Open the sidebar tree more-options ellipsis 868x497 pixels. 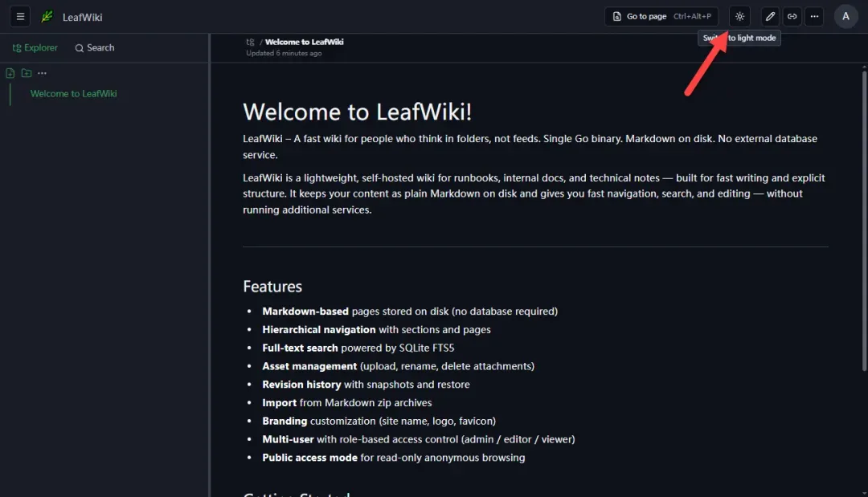tap(42, 73)
